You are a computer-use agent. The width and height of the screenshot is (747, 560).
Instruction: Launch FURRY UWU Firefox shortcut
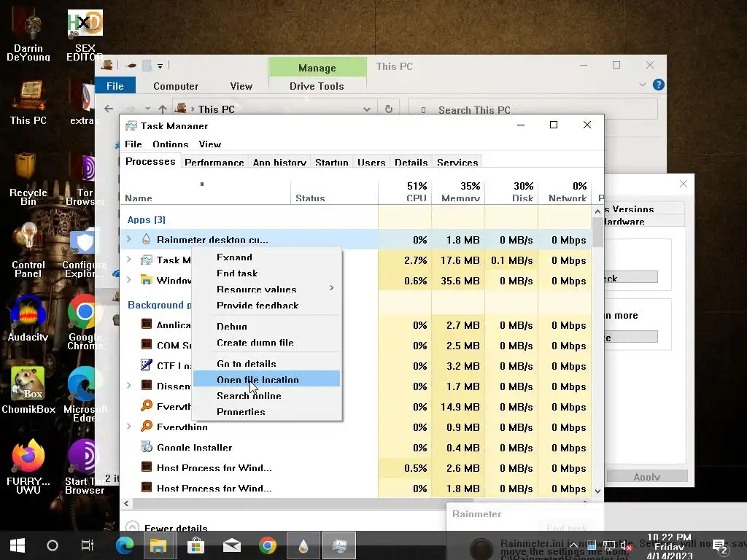(x=28, y=467)
